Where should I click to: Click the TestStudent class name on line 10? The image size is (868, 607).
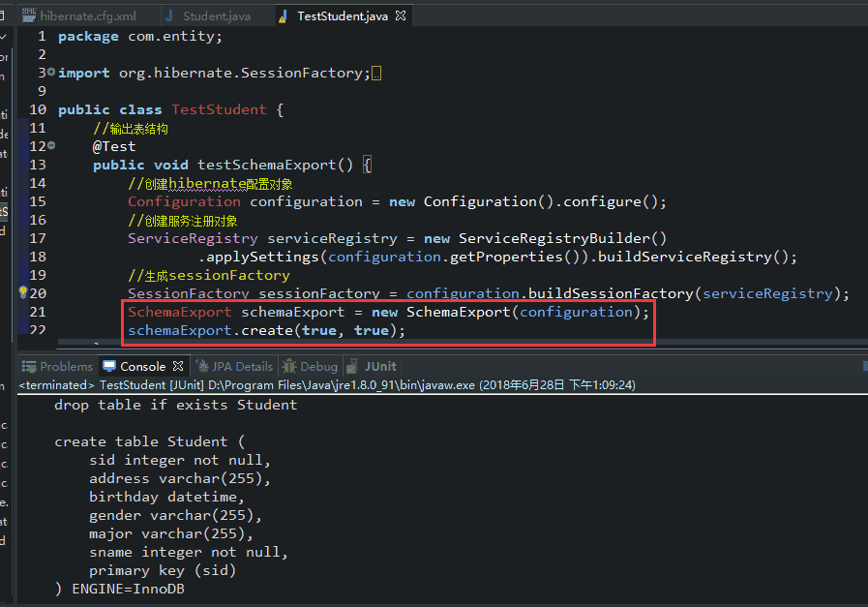point(219,109)
